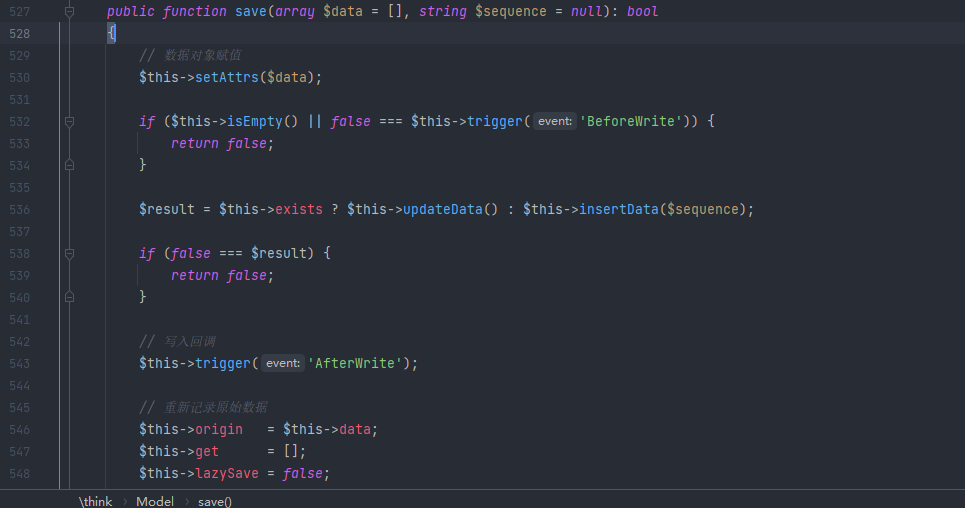Image resolution: width=965 pixels, height=508 pixels.
Task: Place cursor at opening brace on line 528
Action: point(112,33)
